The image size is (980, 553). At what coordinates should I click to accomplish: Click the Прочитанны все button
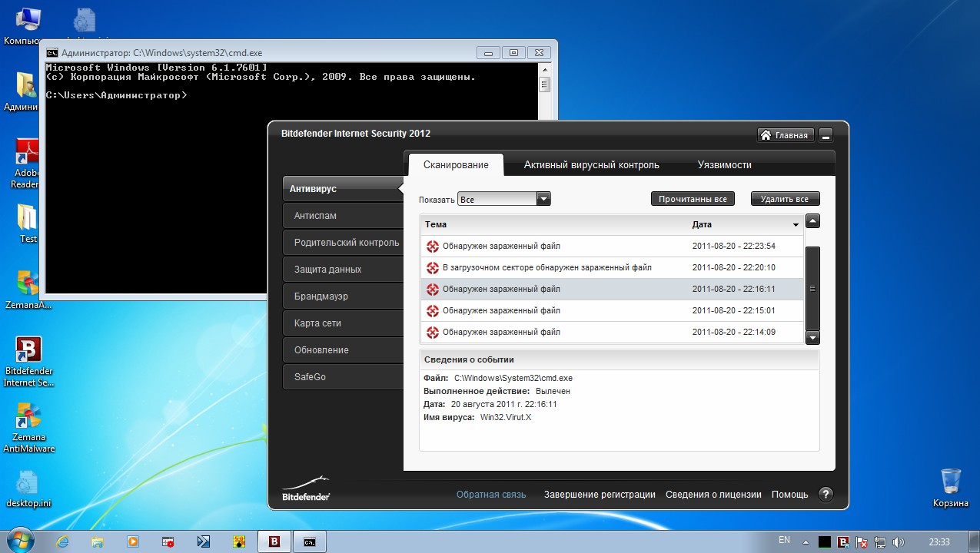pos(693,199)
